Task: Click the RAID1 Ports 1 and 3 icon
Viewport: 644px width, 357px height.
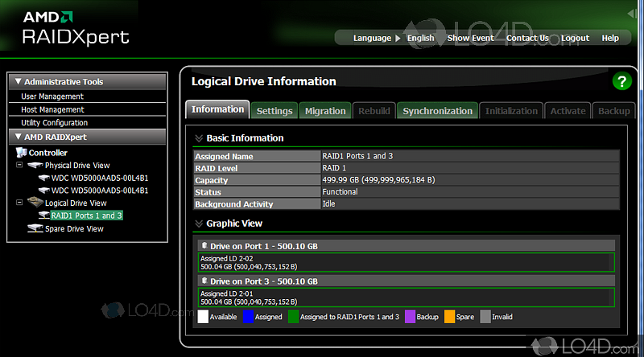Action: pyautogui.click(x=44, y=215)
